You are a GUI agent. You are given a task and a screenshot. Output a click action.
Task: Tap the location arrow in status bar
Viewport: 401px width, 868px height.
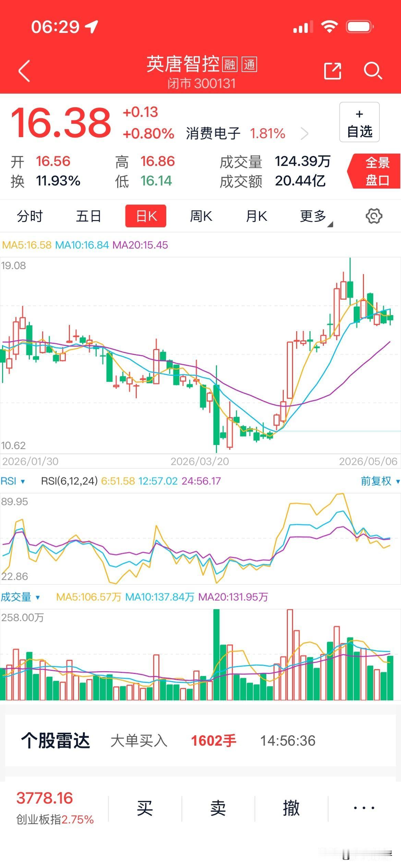click(x=92, y=27)
